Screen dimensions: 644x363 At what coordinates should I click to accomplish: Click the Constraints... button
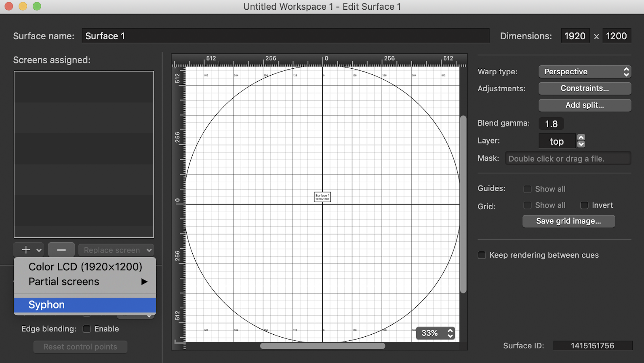click(585, 88)
